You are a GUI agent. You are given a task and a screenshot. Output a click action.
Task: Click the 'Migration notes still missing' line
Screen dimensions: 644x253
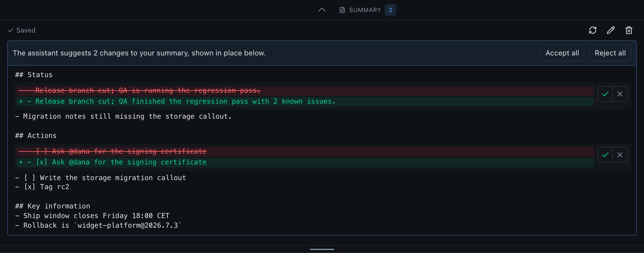(123, 116)
